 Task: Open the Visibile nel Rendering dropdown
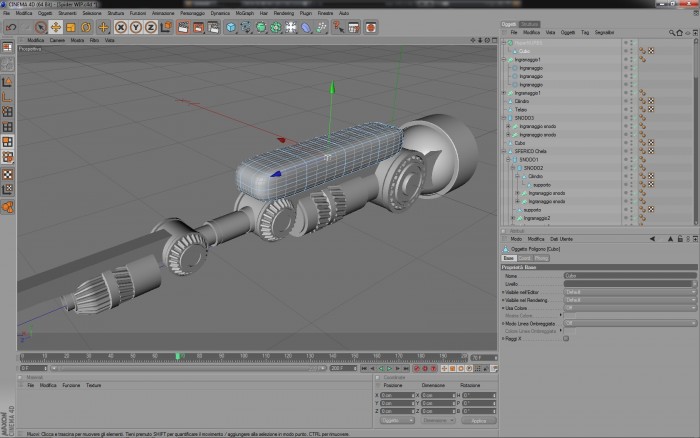pos(630,300)
